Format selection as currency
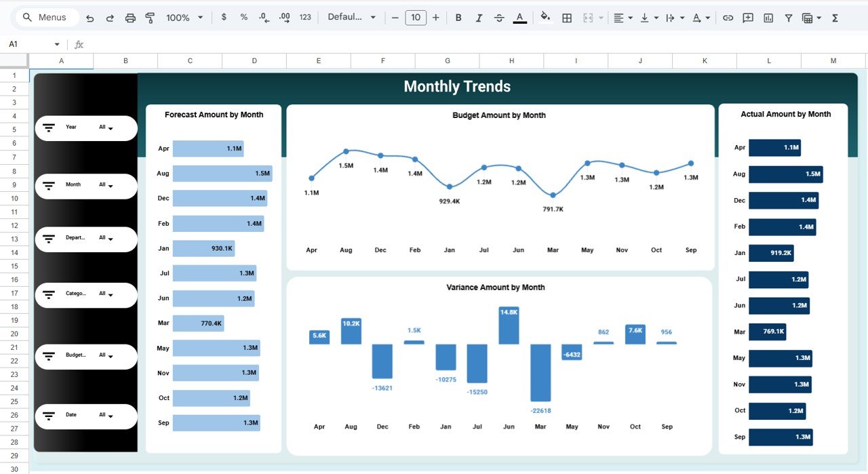 click(224, 17)
